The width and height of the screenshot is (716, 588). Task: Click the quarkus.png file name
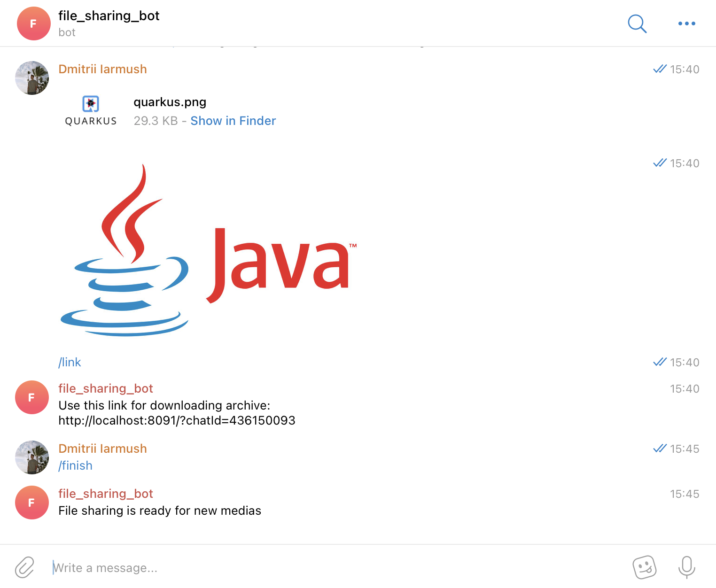pos(170,102)
